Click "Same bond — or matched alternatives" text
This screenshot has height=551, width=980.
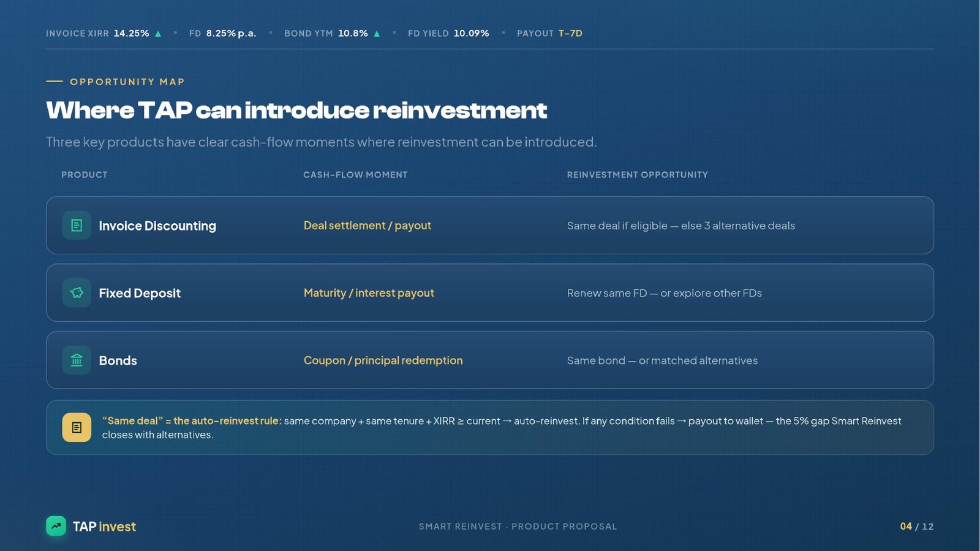point(662,360)
